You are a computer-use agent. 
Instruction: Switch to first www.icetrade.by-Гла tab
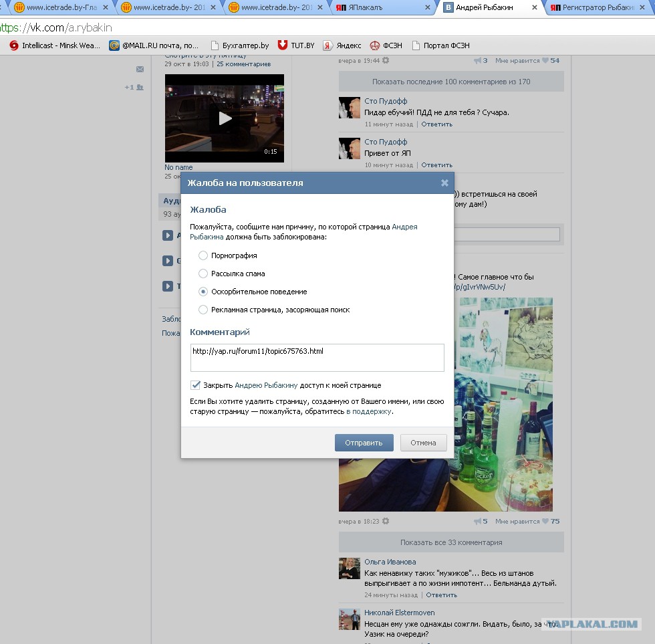(x=61, y=7)
